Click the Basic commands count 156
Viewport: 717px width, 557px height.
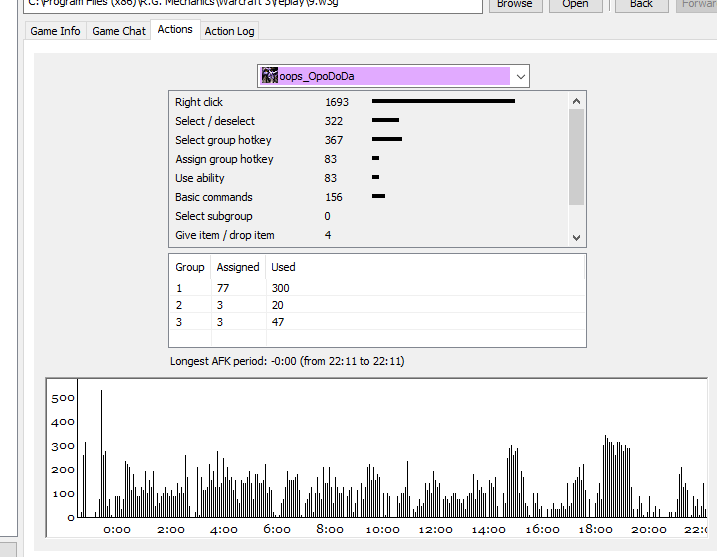pyautogui.click(x=334, y=197)
